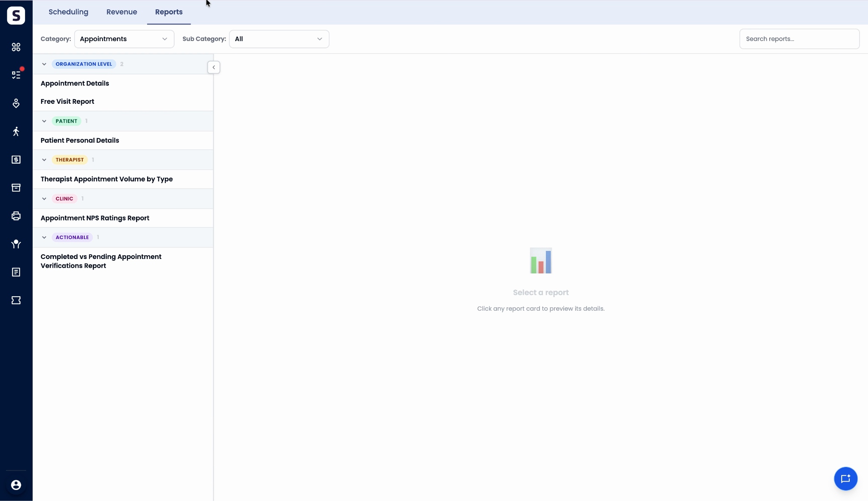The image size is (868, 501).
Task: Click the archive box icon in the sidebar
Action: 16,188
